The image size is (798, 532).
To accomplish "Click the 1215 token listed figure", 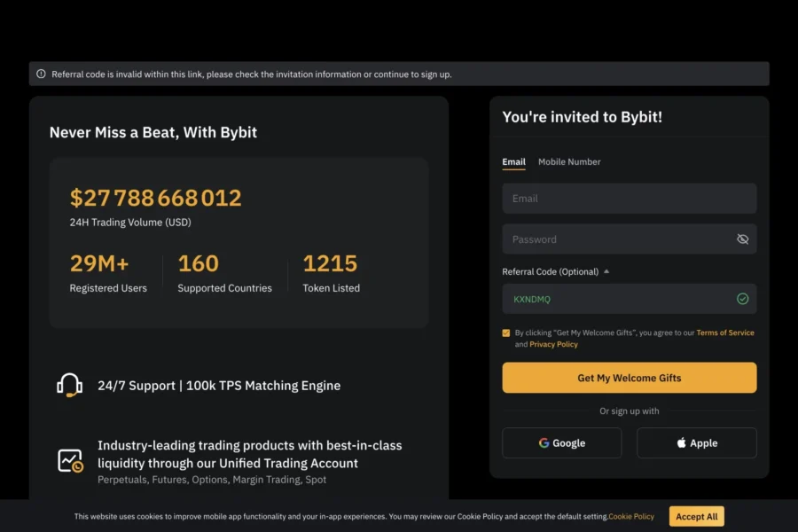I will point(330,263).
